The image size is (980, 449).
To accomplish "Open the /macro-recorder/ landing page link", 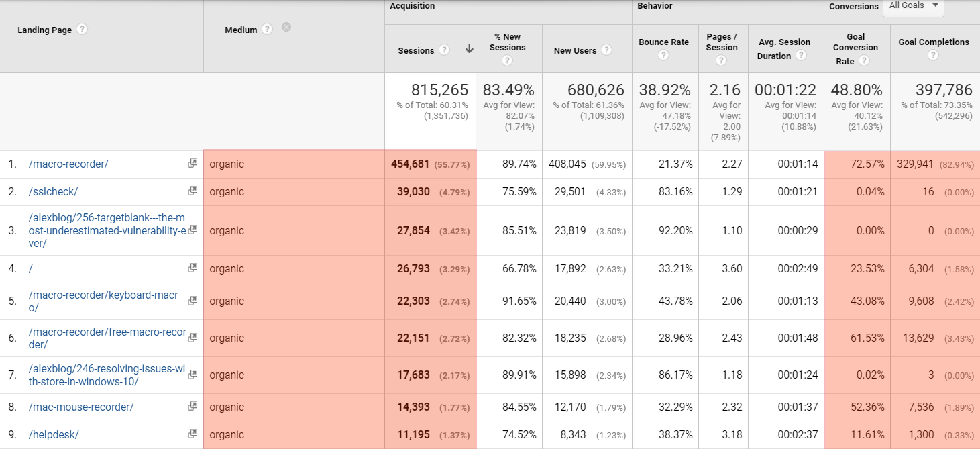I will tap(68, 164).
